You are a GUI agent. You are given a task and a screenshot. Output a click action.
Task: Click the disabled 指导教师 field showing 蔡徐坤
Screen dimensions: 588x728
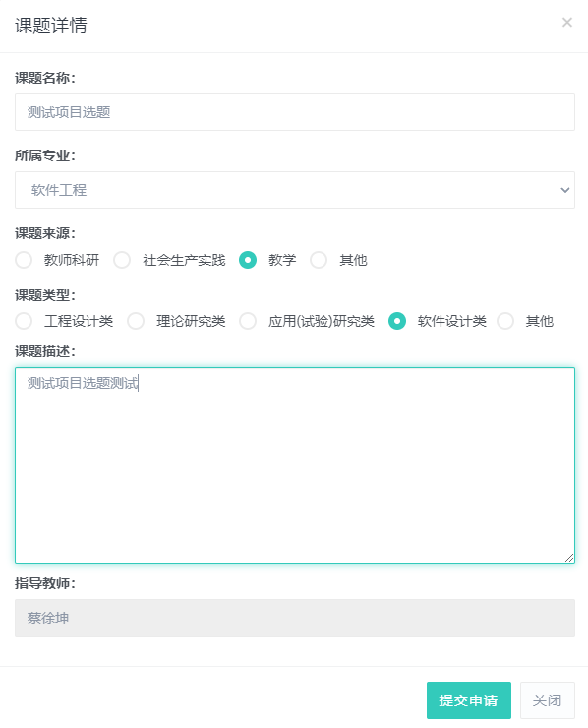(295, 618)
